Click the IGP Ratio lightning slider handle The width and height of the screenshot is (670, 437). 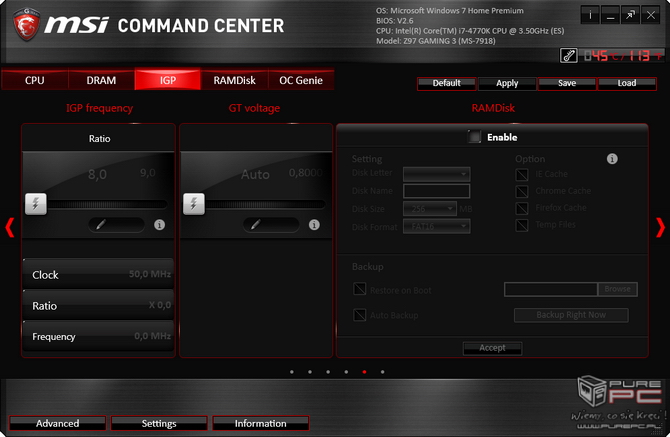point(36,204)
